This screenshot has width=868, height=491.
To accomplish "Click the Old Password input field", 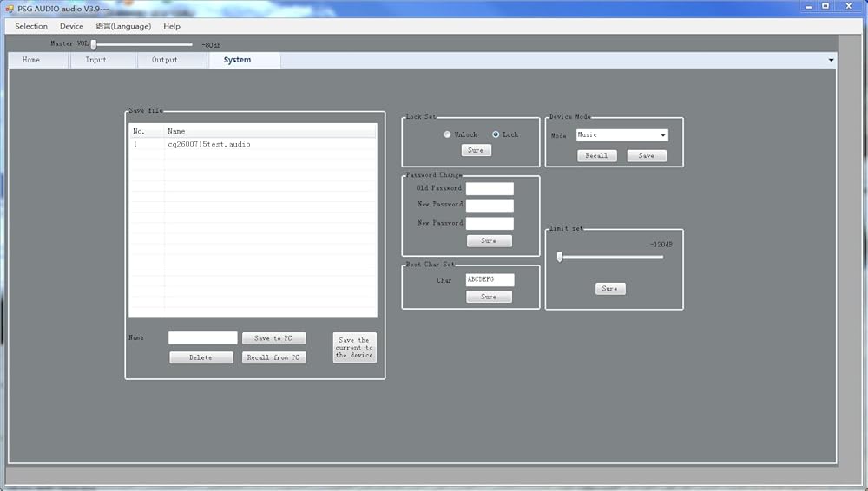I will pyautogui.click(x=490, y=188).
